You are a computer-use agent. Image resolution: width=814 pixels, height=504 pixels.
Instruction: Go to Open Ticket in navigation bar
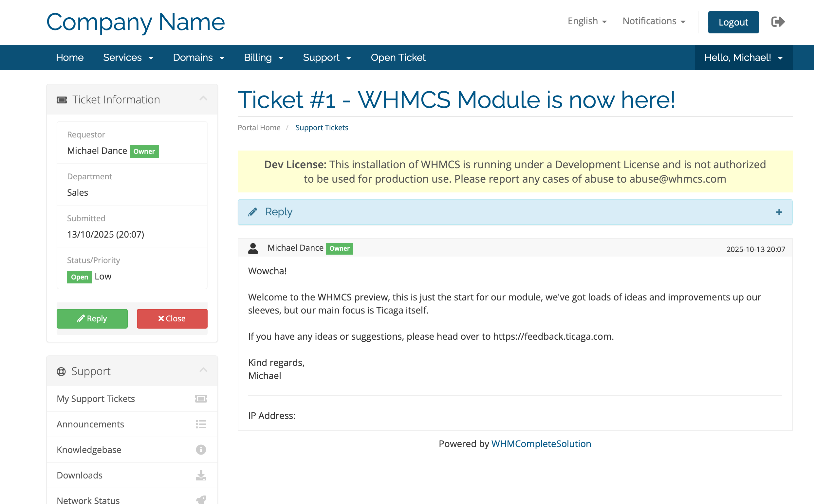point(398,58)
